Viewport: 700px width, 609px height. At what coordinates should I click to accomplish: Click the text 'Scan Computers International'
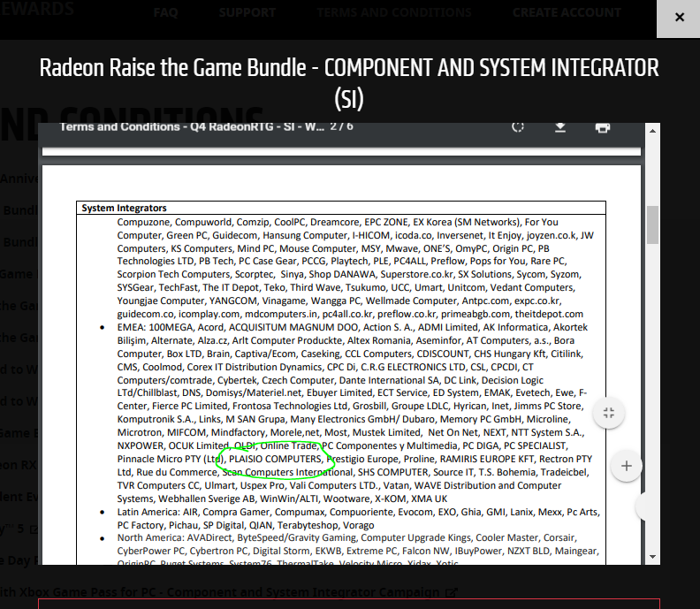tap(287, 472)
